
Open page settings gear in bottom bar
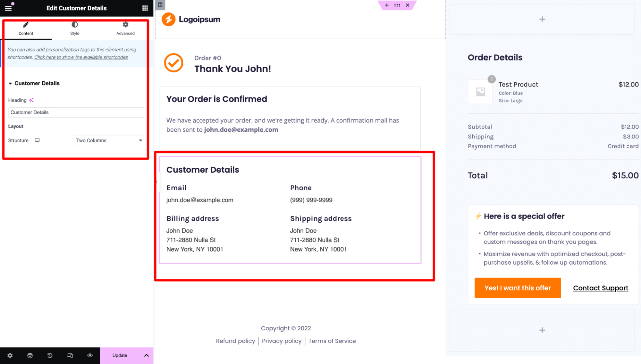(x=10, y=355)
